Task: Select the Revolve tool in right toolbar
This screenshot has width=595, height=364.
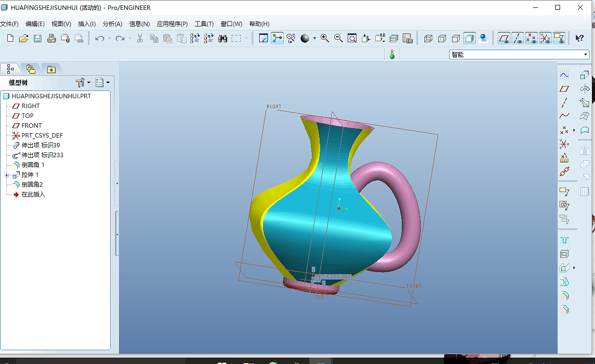Action: (x=584, y=89)
